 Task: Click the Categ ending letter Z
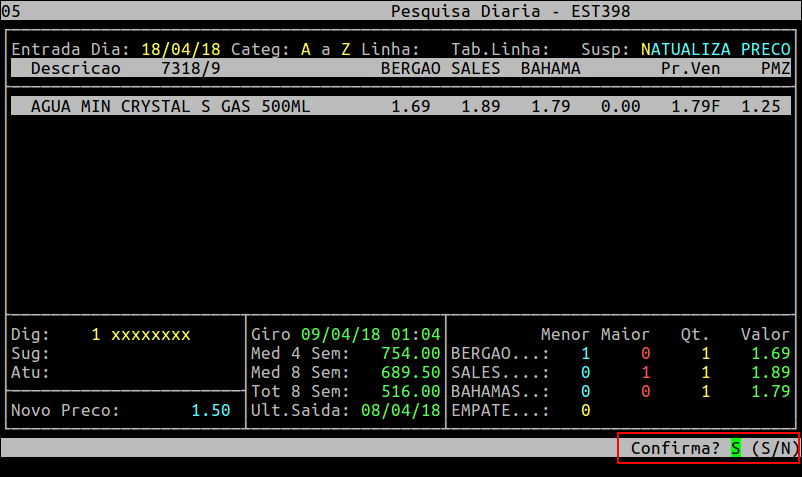click(346, 49)
